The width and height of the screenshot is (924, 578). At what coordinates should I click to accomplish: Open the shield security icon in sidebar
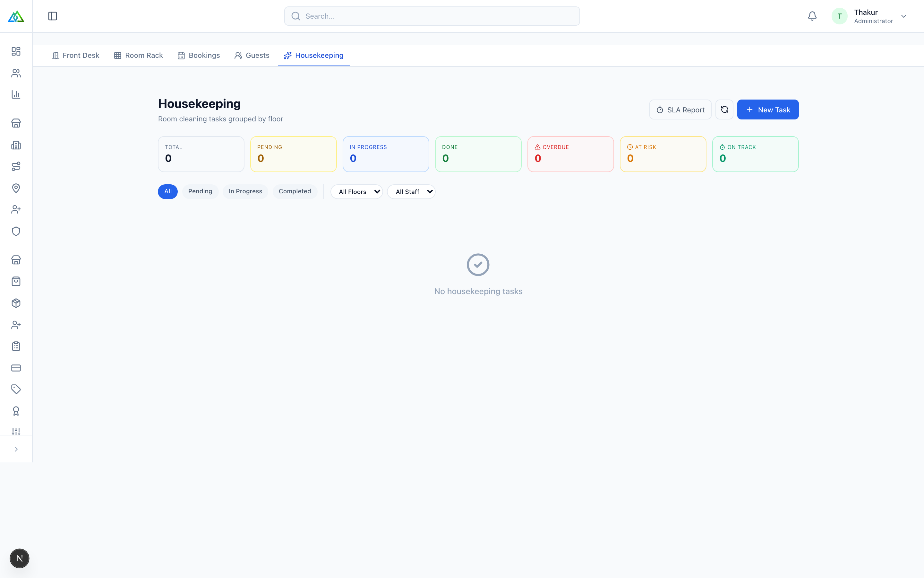(16, 231)
